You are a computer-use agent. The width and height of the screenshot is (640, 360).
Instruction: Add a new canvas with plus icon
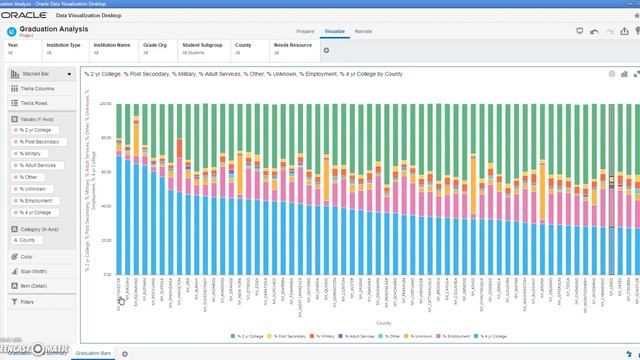coord(125,354)
